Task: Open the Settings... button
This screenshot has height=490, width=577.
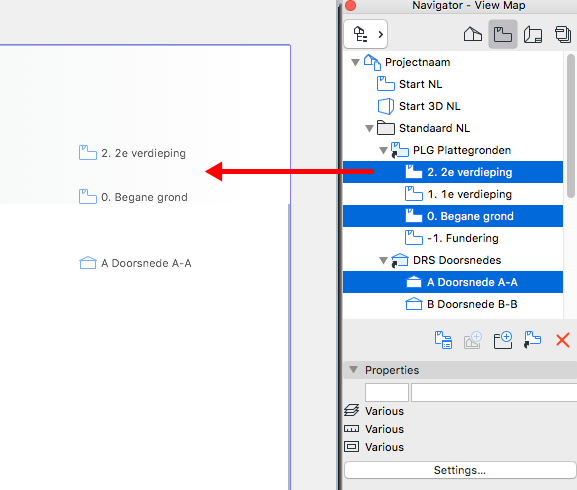Action: [460, 470]
